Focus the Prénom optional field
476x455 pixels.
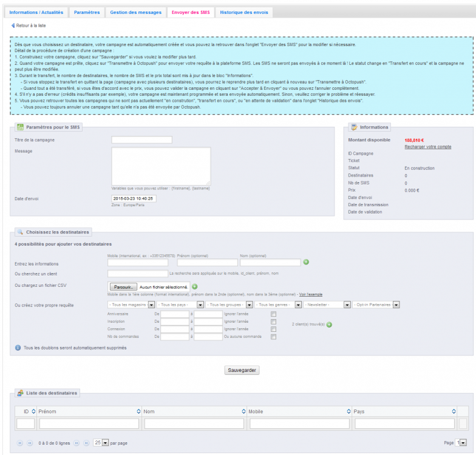[208, 262]
